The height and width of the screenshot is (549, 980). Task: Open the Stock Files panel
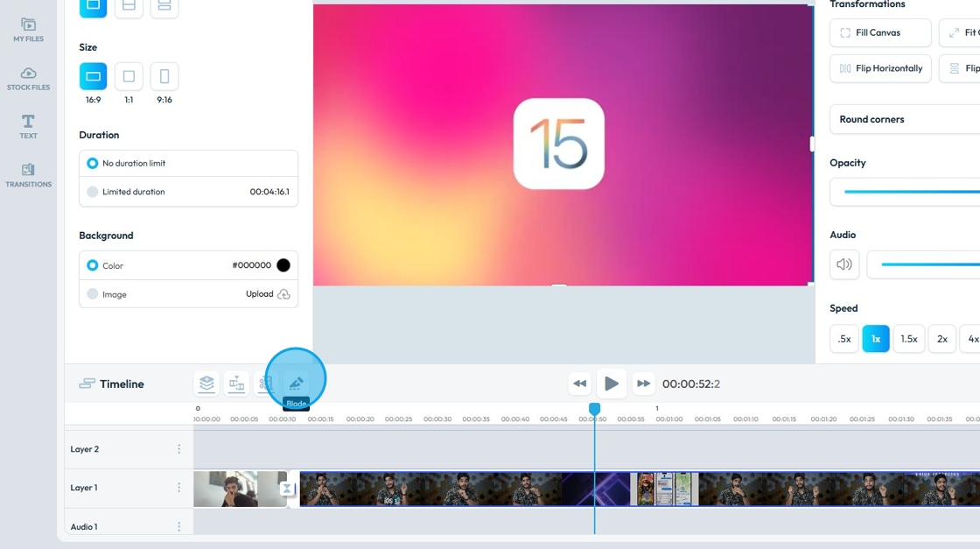pos(28,78)
